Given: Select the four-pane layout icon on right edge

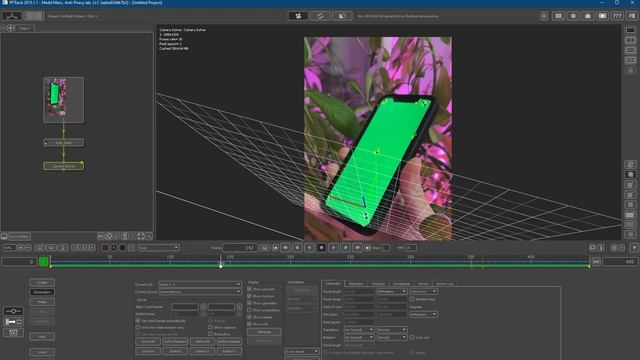Looking at the screenshot, I should (631, 60).
